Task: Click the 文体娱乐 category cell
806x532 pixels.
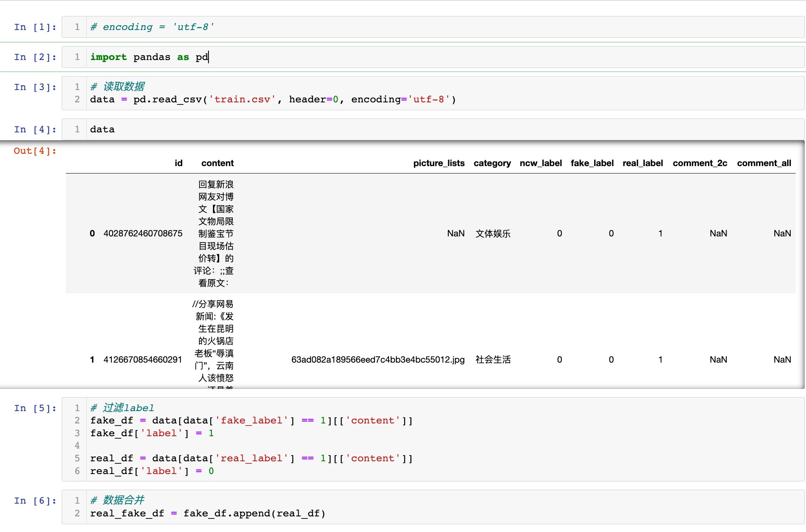Action: pos(493,234)
